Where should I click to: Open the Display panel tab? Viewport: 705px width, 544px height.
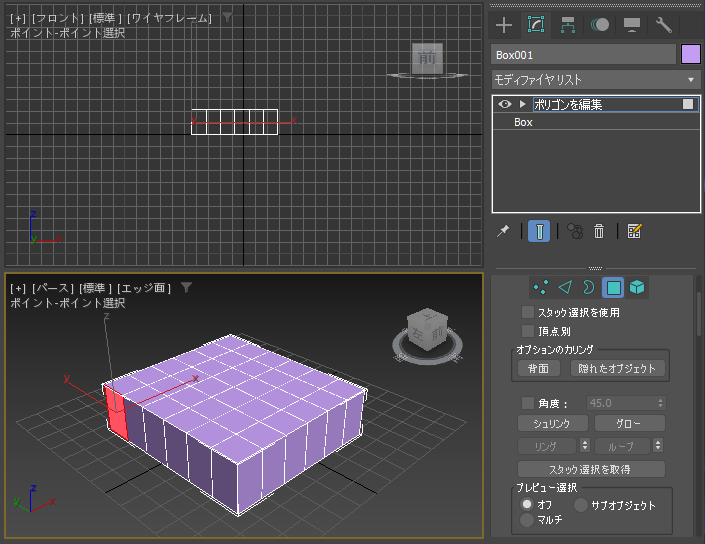click(632, 25)
